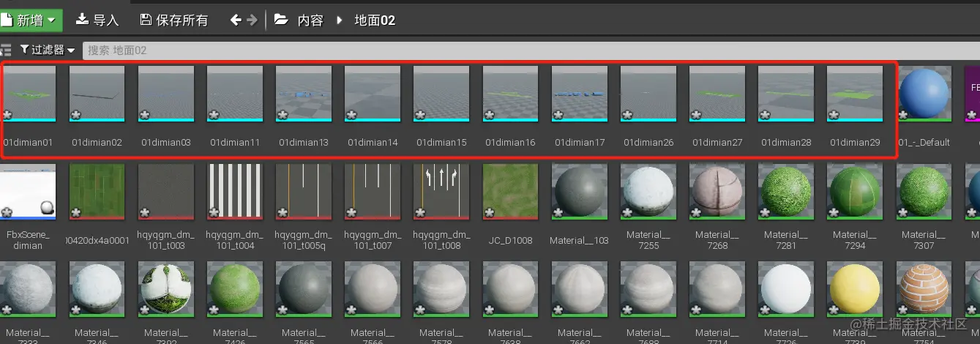Select the hqyqgm_dm_101_t004 crosswalk stripes texture
The height and width of the screenshot is (344, 980).
(235, 191)
